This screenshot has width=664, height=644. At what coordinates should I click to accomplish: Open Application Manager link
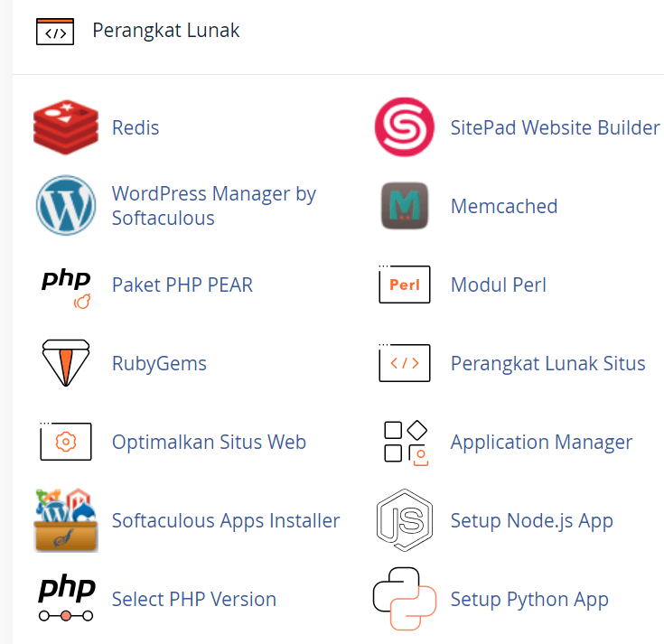point(542,443)
